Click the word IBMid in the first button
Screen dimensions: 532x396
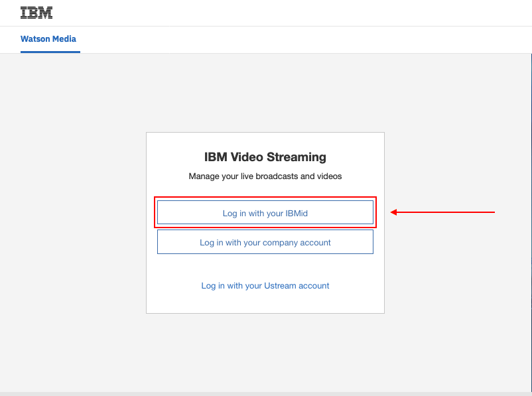tap(297, 213)
